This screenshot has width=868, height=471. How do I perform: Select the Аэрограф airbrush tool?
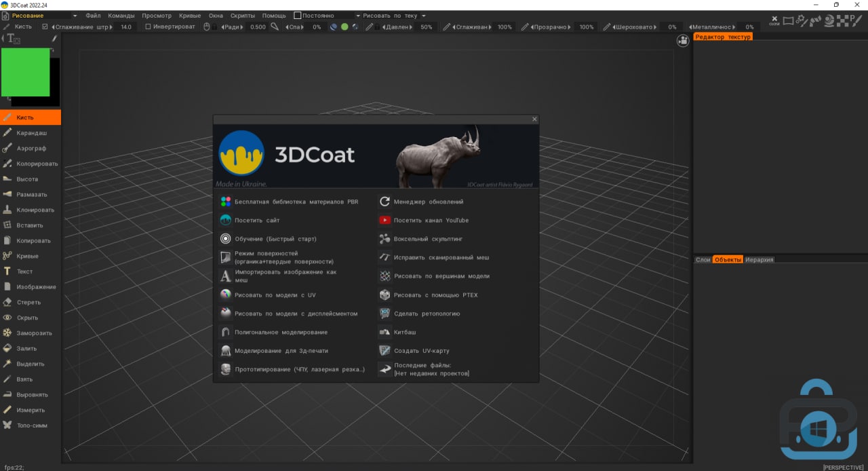[31, 148]
